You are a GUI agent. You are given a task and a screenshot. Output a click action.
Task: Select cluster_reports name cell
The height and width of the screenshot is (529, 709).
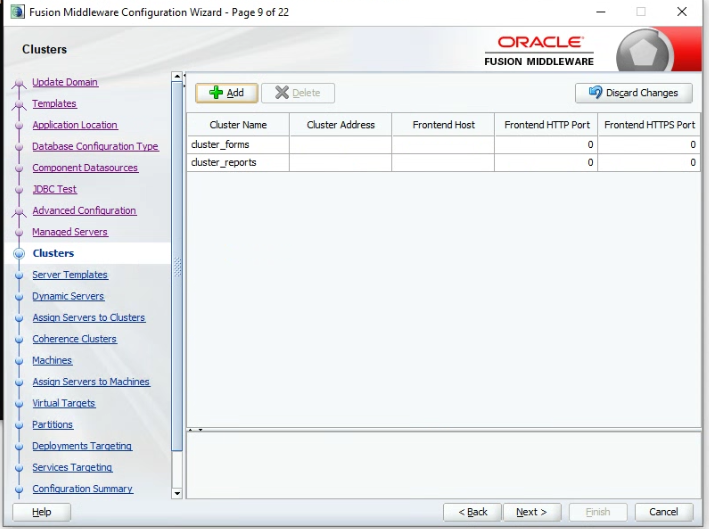[x=238, y=162]
